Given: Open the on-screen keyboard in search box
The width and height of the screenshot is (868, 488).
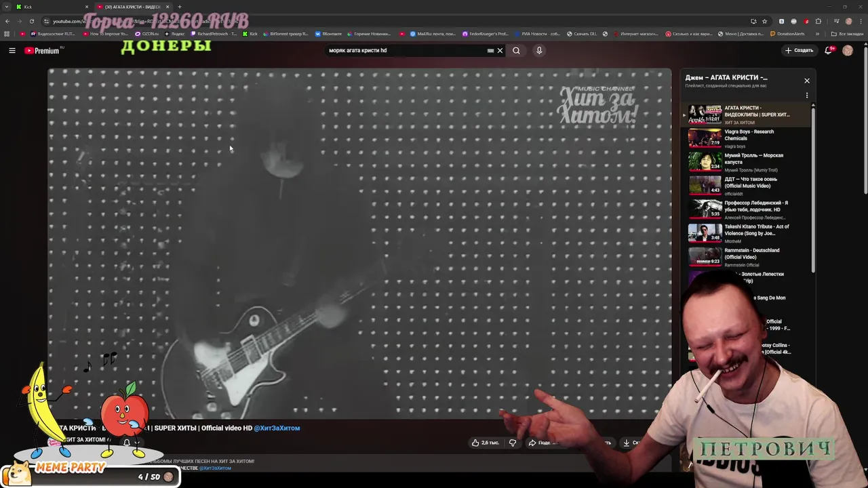Looking at the screenshot, I should 490,50.
